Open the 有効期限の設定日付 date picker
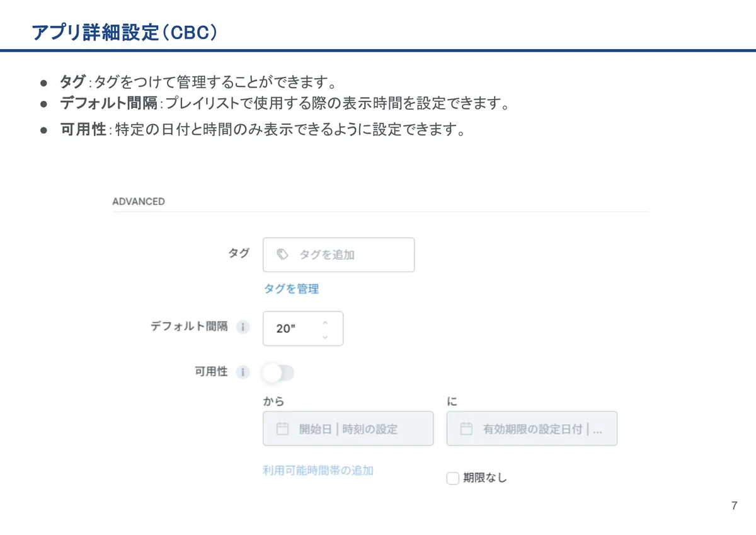 pyautogui.click(x=532, y=429)
